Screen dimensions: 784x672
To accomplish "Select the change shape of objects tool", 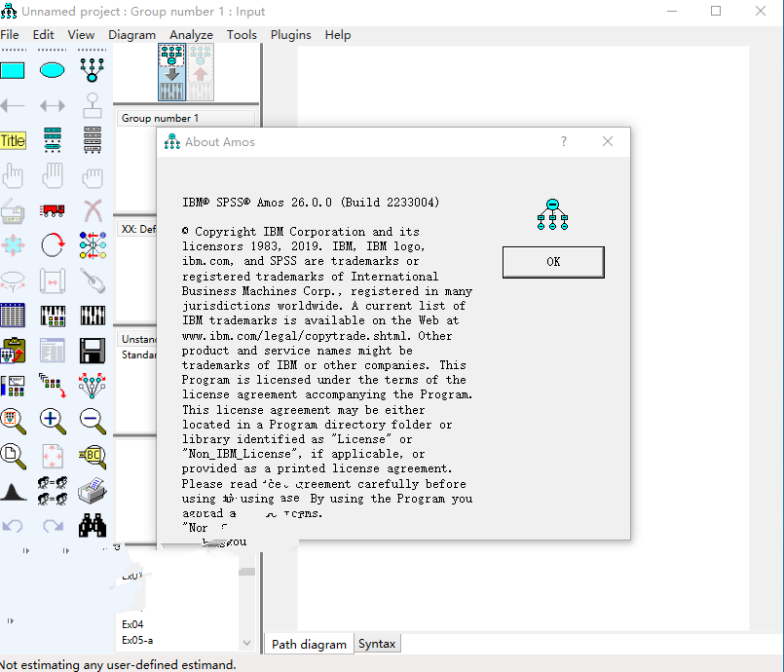I will 13,245.
